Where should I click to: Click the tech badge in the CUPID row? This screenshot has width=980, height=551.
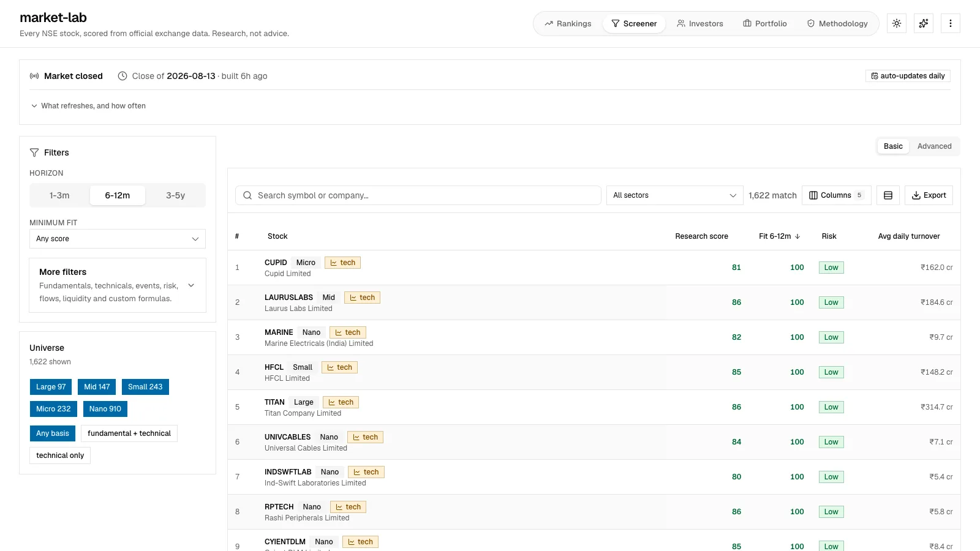pos(342,263)
